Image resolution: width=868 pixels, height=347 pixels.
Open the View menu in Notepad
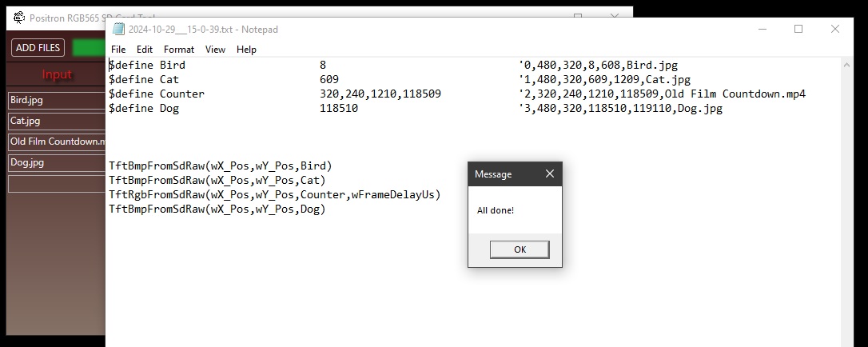click(x=215, y=50)
